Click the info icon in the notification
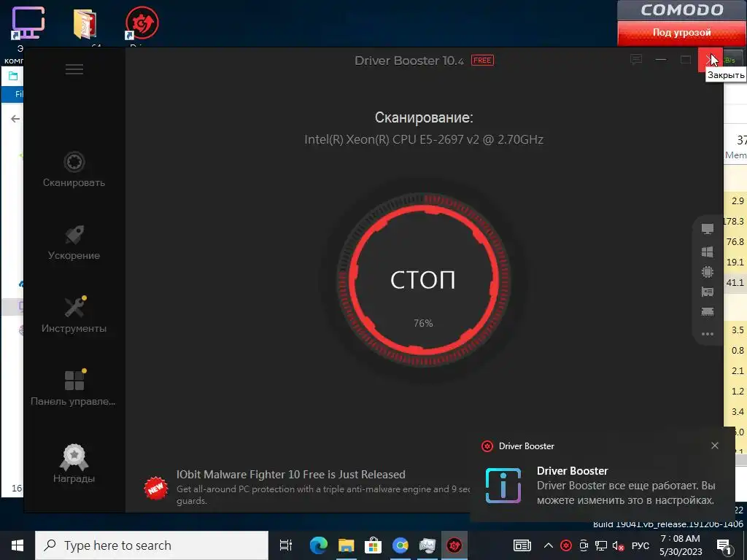 503,486
